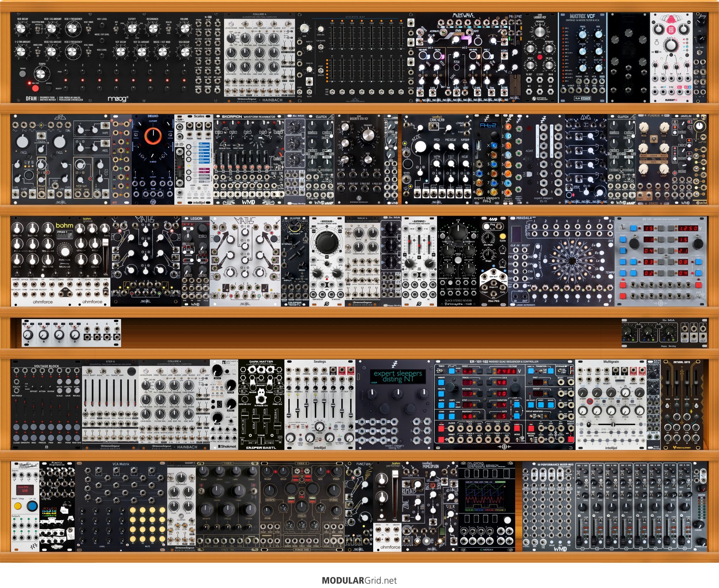This screenshot has height=588, width=719.
Task: Click the Orthogonal Devices emblem on ER-101-102
Action: point(504,446)
